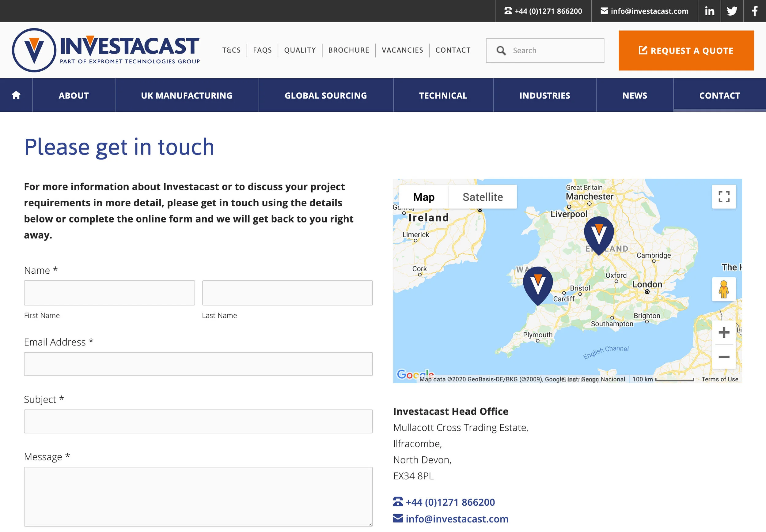Open the Industries navigation item

tap(544, 95)
